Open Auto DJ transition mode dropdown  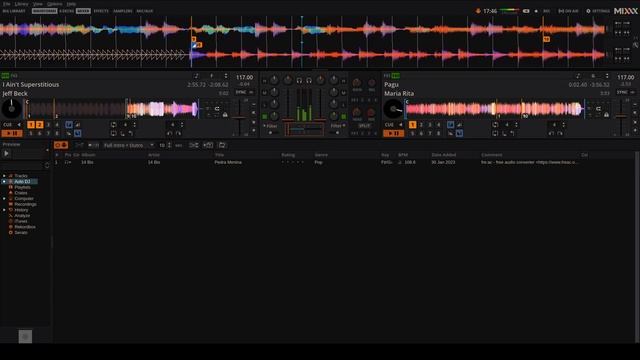[129, 145]
